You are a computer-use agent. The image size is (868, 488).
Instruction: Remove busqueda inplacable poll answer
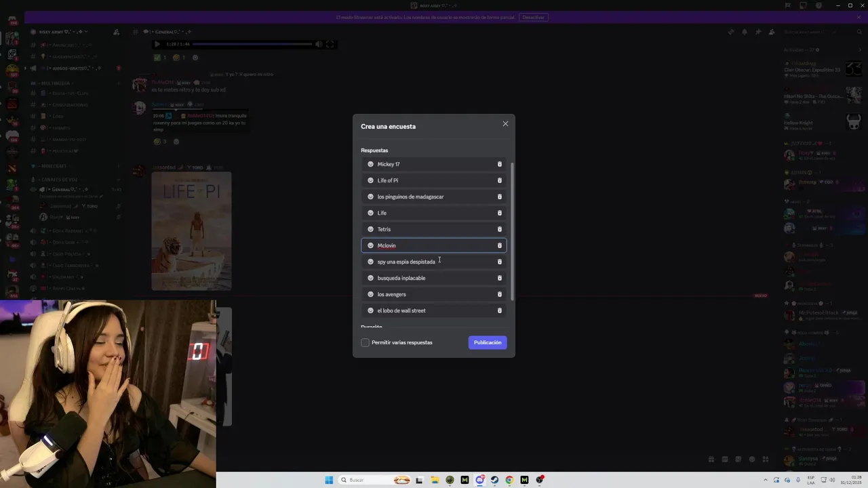coord(500,278)
